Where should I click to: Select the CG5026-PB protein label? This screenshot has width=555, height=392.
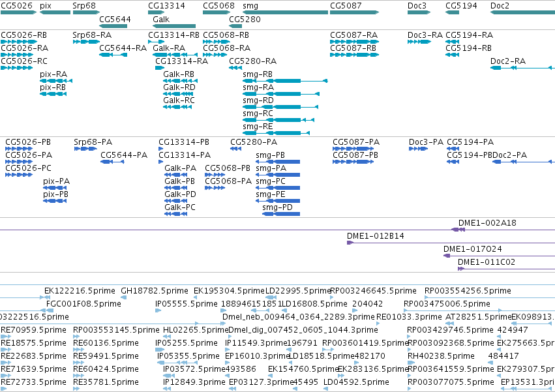pos(28,142)
